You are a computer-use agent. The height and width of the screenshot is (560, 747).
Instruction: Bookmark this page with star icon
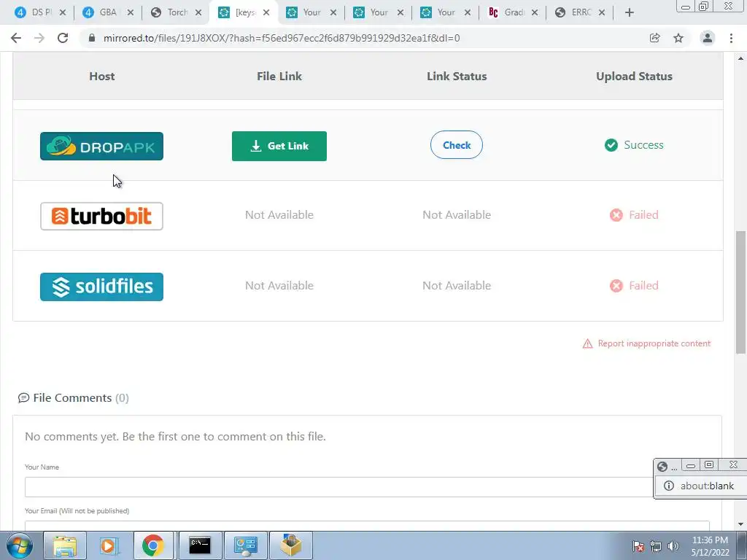coord(678,38)
